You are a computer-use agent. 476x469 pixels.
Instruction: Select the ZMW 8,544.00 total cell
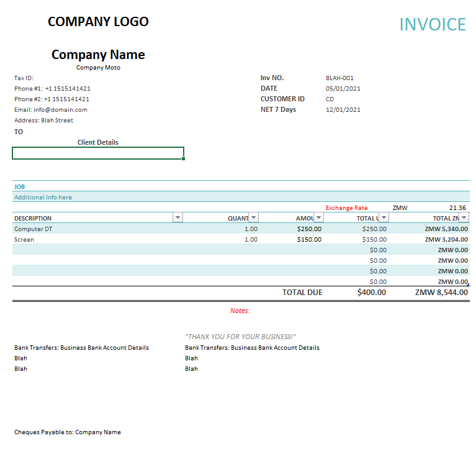tap(441, 293)
